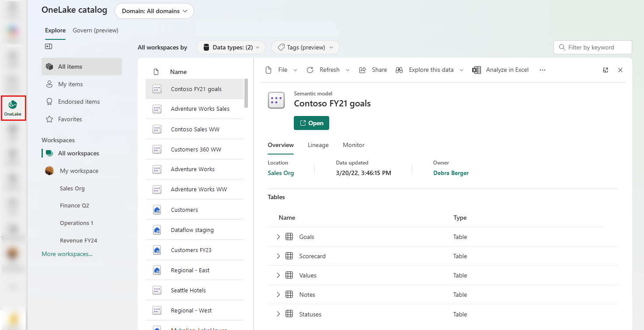Viewport: 644px width, 330px height.
Task: Expand details pane to full view
Action: tap(606, 70)
